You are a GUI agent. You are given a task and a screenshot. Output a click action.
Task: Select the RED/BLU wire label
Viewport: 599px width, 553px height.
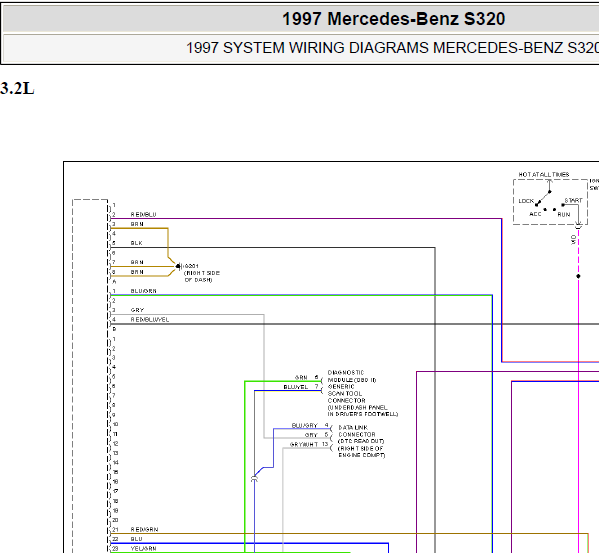coord(144,215)
